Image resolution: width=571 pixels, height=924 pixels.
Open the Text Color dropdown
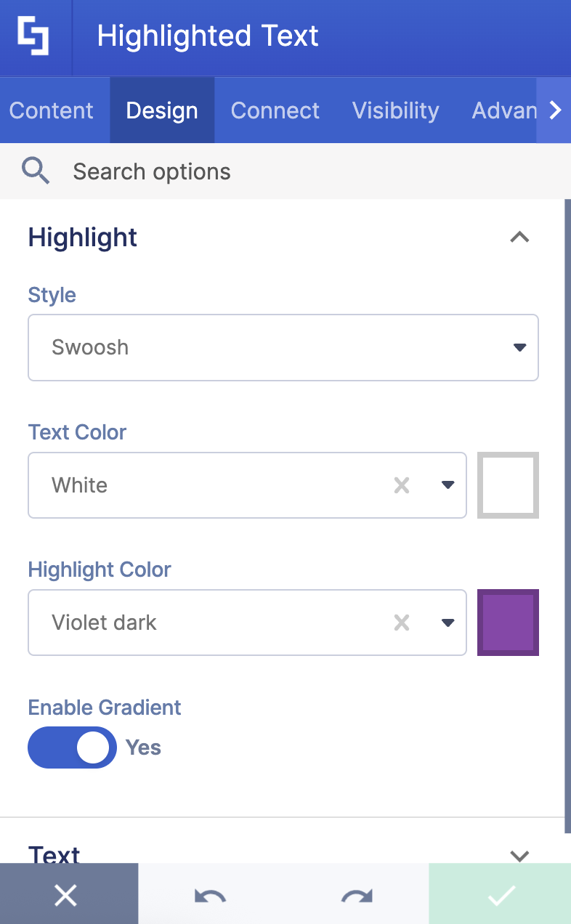(448, 485)
